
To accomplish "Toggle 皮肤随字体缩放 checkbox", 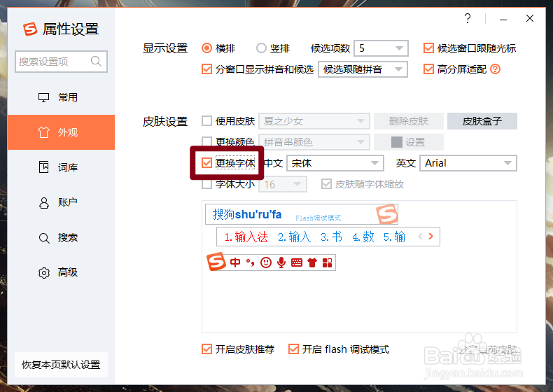I will (326, 184).
